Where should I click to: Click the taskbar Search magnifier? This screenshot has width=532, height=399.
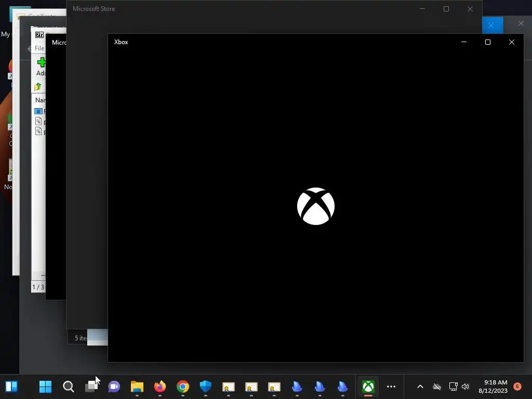[x=68, y=387]
